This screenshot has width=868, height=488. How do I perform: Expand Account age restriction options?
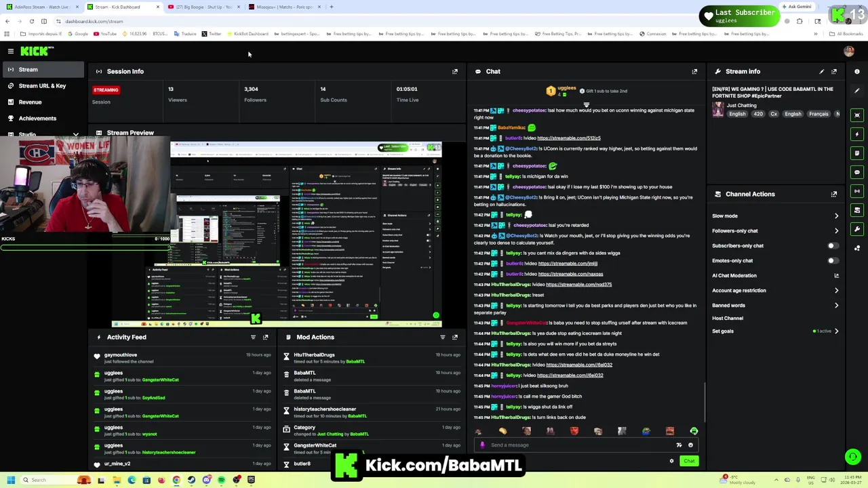(x=836, y=291)
